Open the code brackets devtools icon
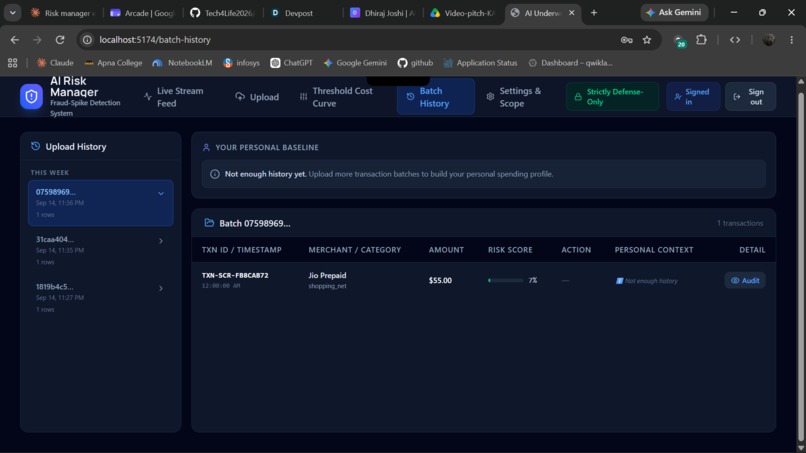The image size is (806, 453). point(735,40)
